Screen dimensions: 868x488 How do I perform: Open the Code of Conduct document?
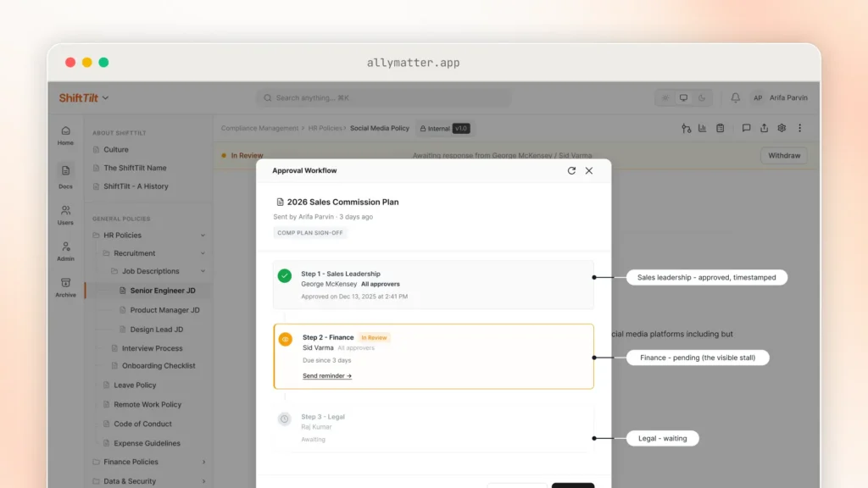pos(142,424)
